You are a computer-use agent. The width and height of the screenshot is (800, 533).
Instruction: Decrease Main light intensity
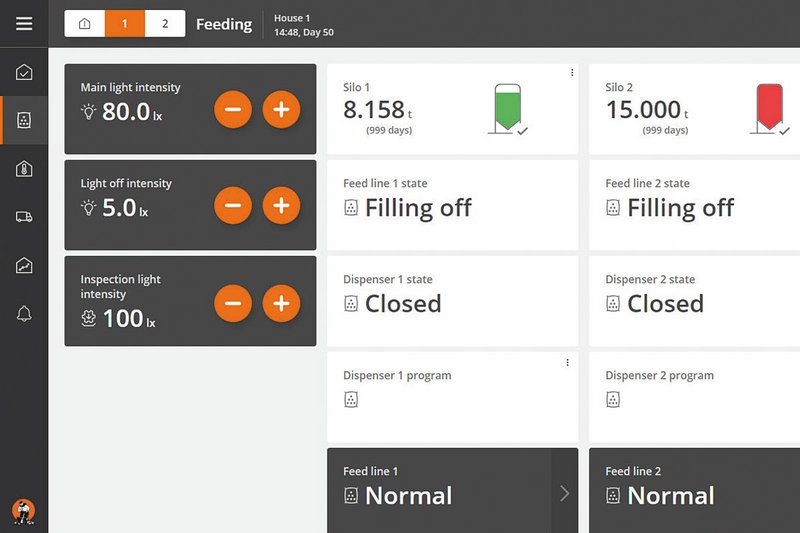coord(233,110)
